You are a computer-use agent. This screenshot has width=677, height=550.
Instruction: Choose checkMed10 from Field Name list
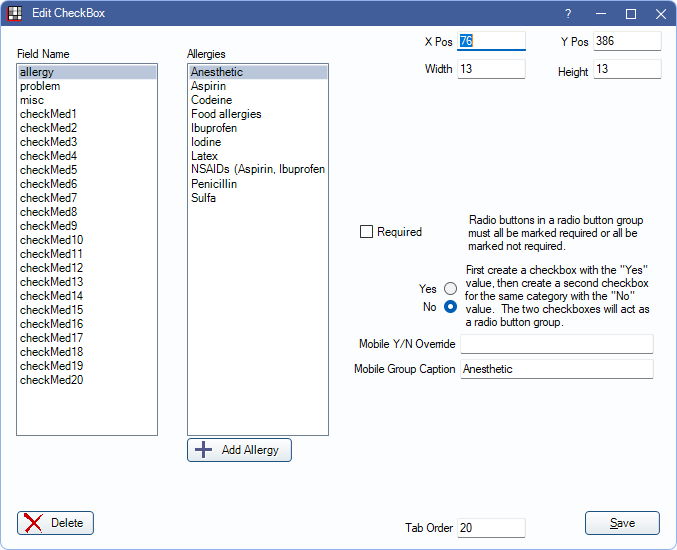[x=51, y=240]
